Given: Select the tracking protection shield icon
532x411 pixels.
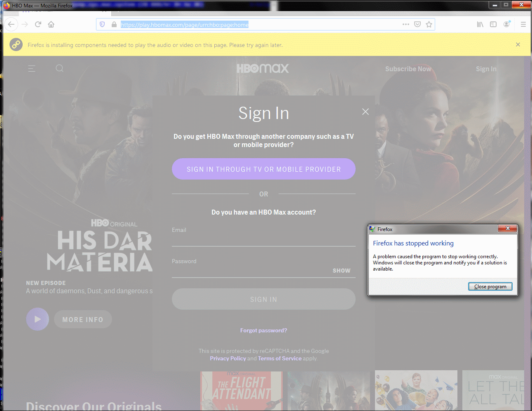Looking at the screenshot, I should click(x=102, y=24).
